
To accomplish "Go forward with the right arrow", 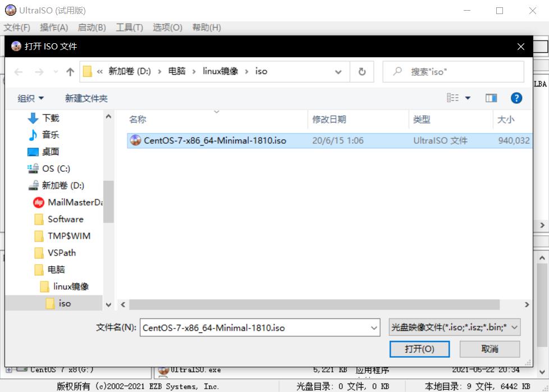I will [x=39, y=72].
